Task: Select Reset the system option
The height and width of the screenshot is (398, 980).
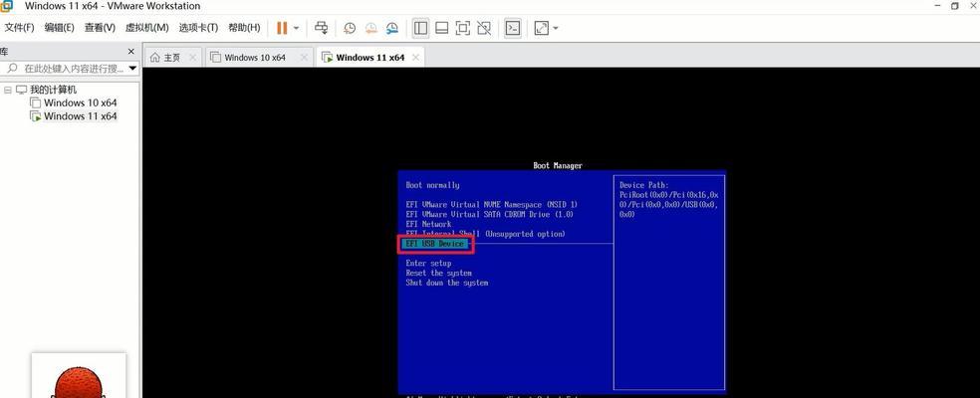Action: coord(439,273)
